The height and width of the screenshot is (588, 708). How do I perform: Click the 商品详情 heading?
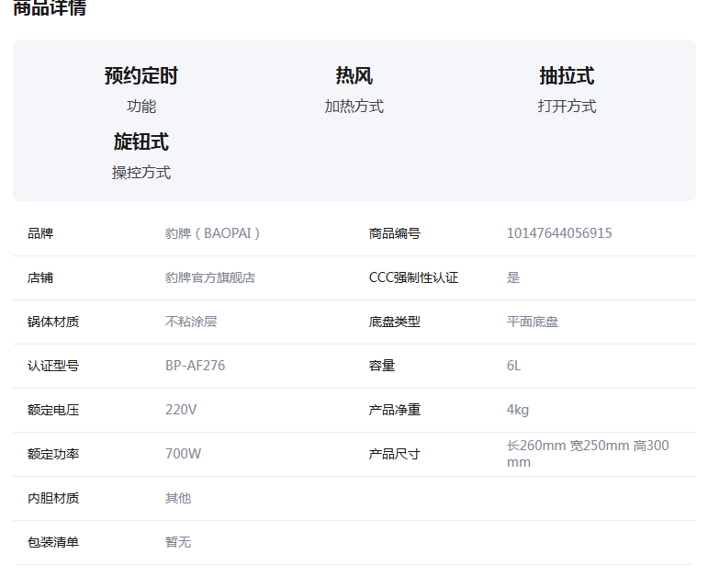pyautogui.click(x=50, y=7)
